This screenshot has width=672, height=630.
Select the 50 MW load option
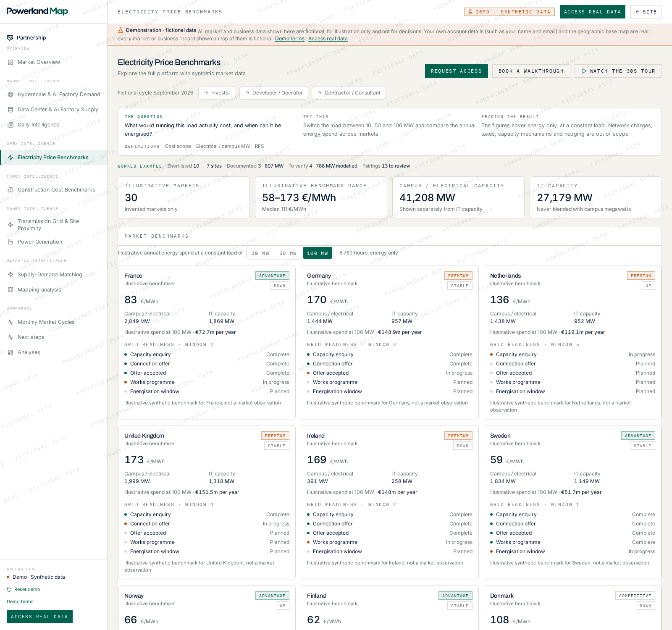tap(288, 253)
